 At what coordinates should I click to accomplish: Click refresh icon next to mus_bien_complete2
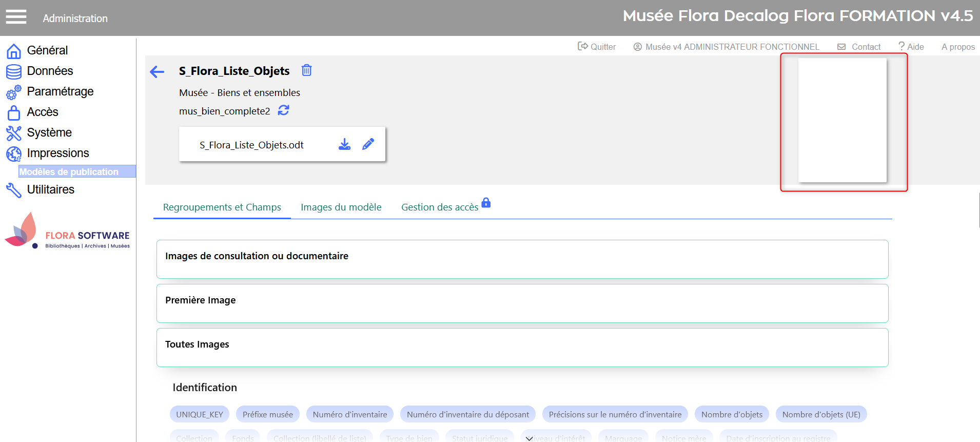[283, 110]
